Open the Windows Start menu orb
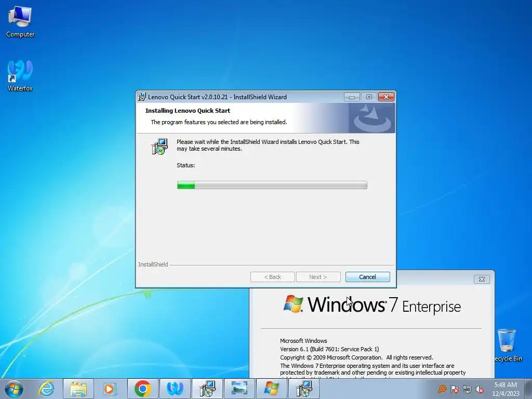Screen dimensions: 532x399 coord(14,389)
